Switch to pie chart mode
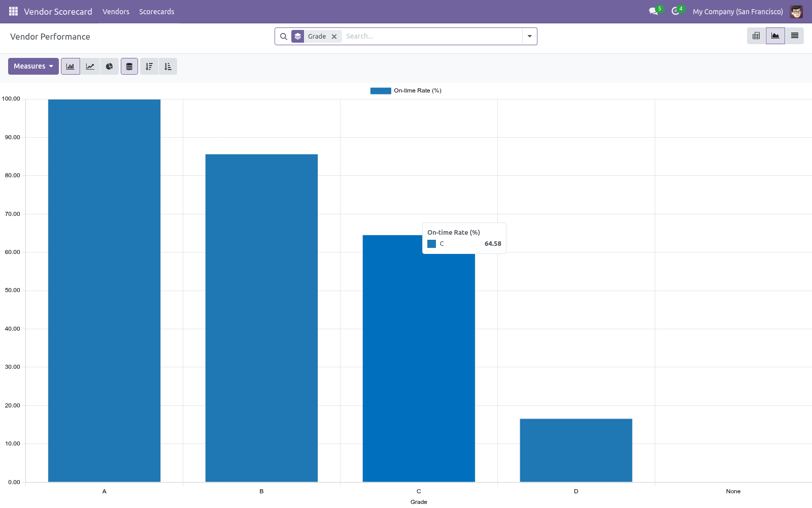 (x=109, y=67)
